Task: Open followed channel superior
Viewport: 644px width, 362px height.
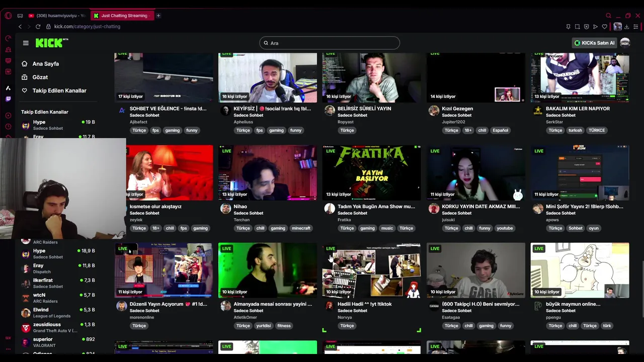Action: [58, 342]
